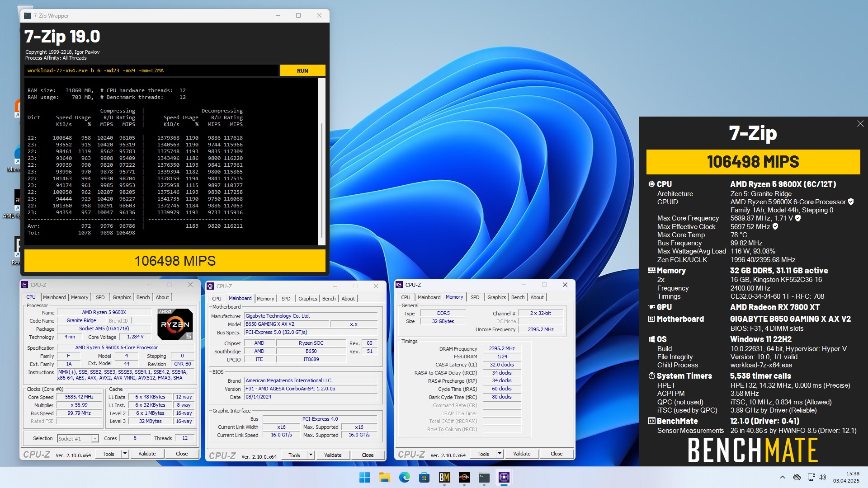
Task: Click the shield icon beside Max Effective Clock
Action: click(x=775, y=226)
